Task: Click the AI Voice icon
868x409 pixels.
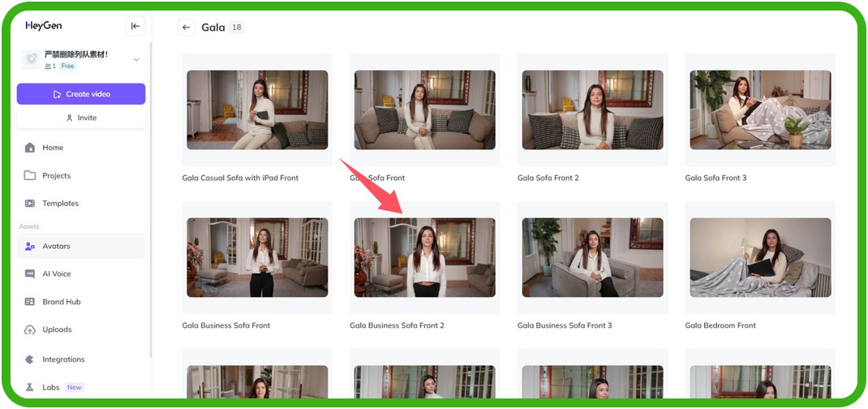Action: 30,274
